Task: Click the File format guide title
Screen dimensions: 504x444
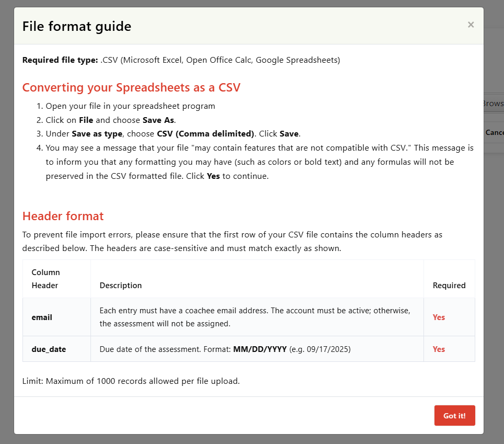Action: [77, 26]
